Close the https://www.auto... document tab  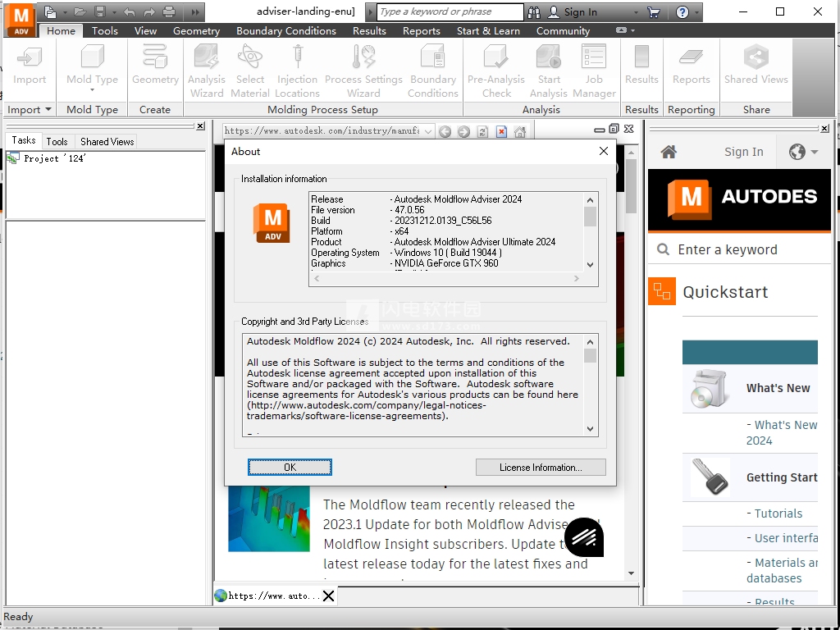click(329, 596)
